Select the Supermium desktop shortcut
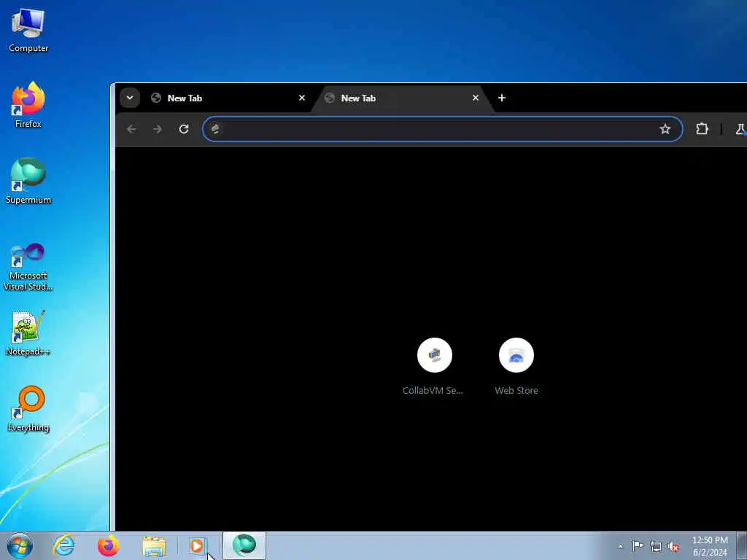Viewport: 747px width, 560px height. click(x=28, y=181)
